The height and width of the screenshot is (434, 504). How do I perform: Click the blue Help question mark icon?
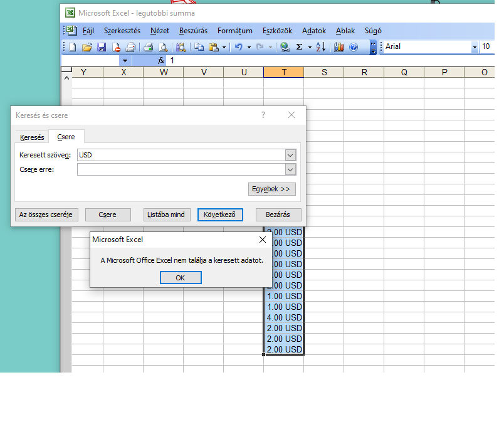(354, 47)
